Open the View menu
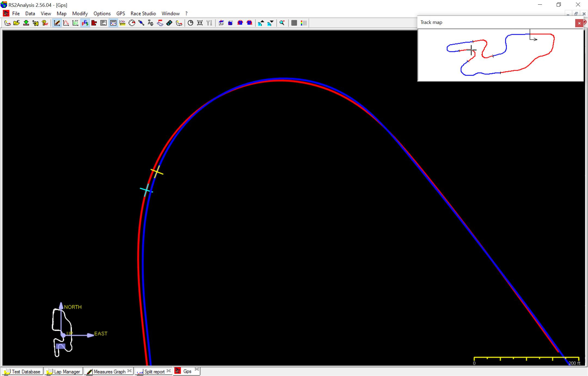The image size is (588, 376). point(46,13)
